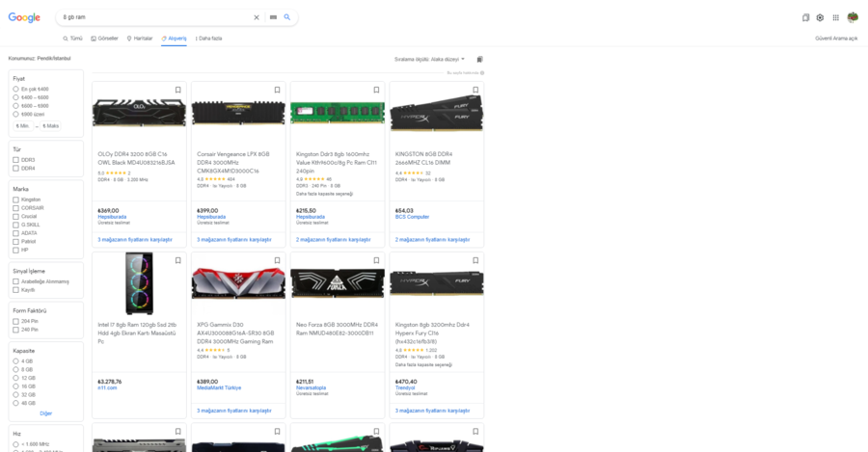Open the on-screen keyboard icon
The width and height of the screenshot is (868, 452).
tap(273, 17)
